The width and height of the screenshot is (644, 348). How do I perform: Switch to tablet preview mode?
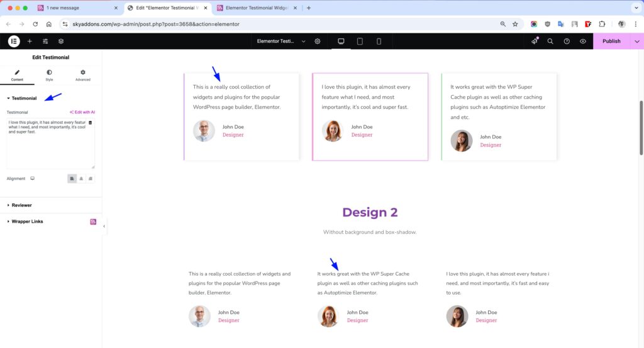[x=360, y=41]
